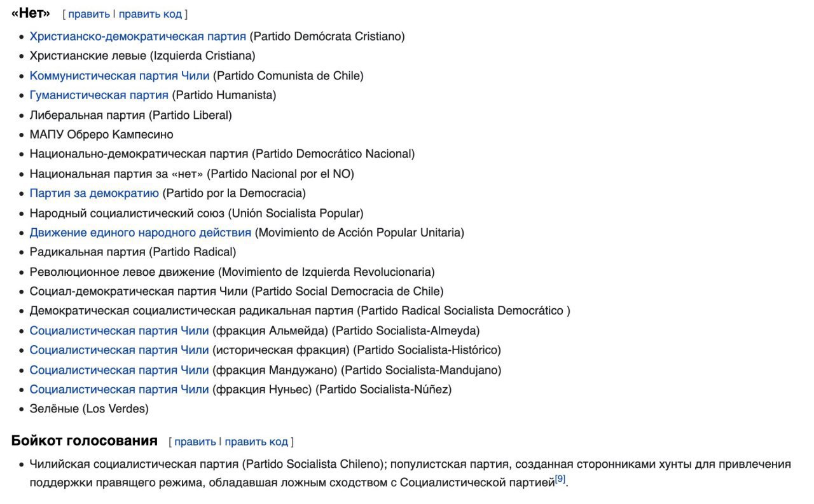Click the Бойкот голосования section heading
The height and width of the screenshot is (504, 814).
click(84, 440)
